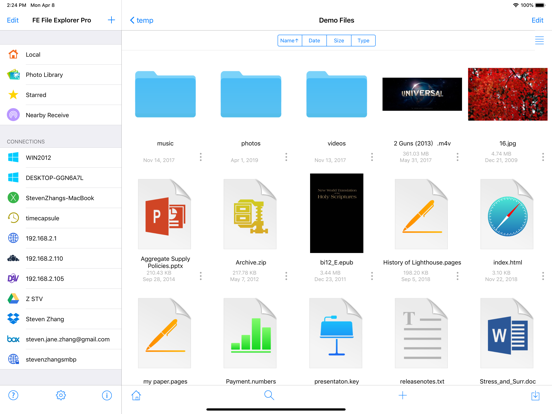Open search magnifier in bottom toolbar
This screenshot has width=552, height=414.
269,395
